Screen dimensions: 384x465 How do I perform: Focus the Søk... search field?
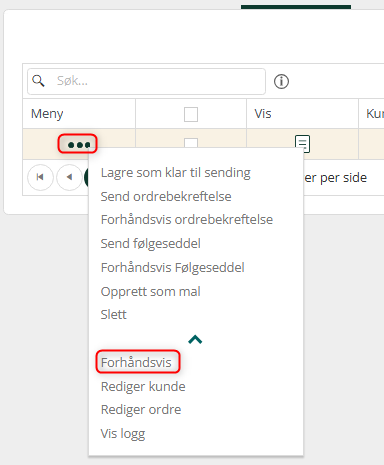click(x=146, y=81)
